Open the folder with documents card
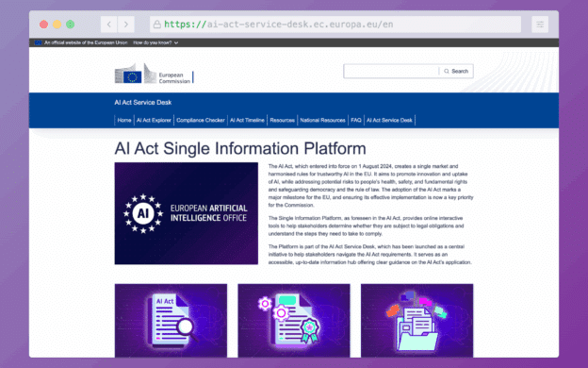 click(417, 321)
